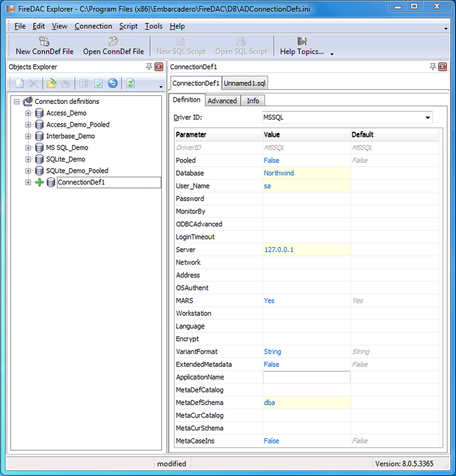456x476 pixels.
Task: Click the close connection icon in Objects Explorer
Action: (x=66, y=83)
